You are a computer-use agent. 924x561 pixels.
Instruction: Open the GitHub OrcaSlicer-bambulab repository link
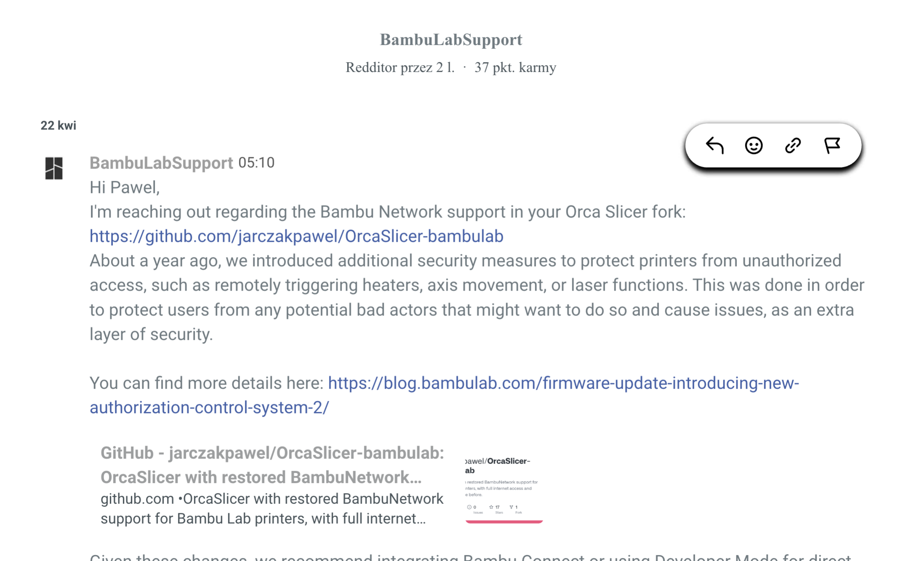pyautogui.click(x=296, y=236)
